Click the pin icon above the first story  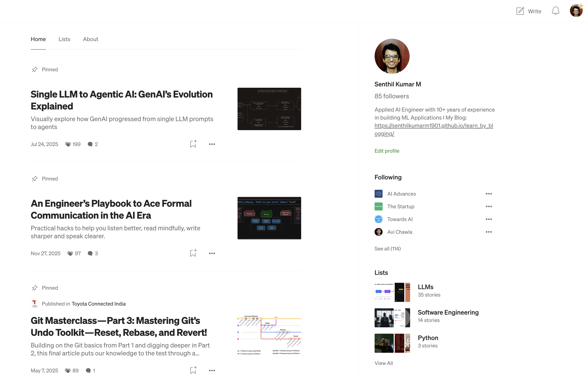point(35,69)
